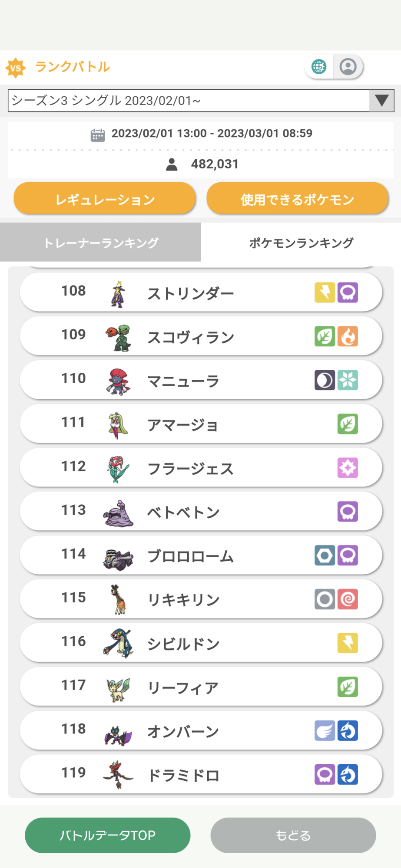Viewport: 401px width, 868px height.
Task: Click the Fairy type icon on フラージェス
Action: (x=348, y=468)
